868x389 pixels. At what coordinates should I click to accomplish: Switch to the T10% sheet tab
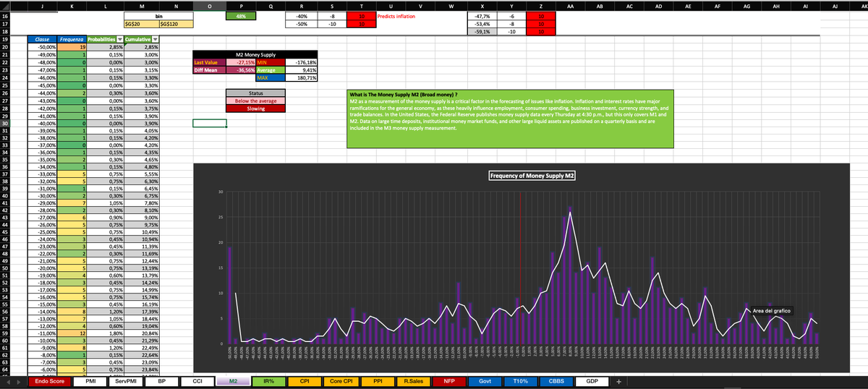pyautogui.click(x=521, y=380)
